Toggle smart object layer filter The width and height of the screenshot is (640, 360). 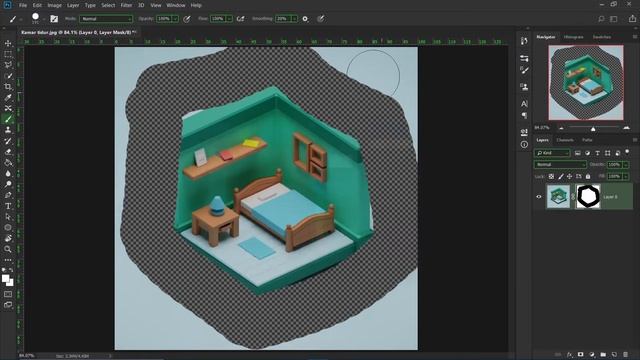tap(618, 153)
